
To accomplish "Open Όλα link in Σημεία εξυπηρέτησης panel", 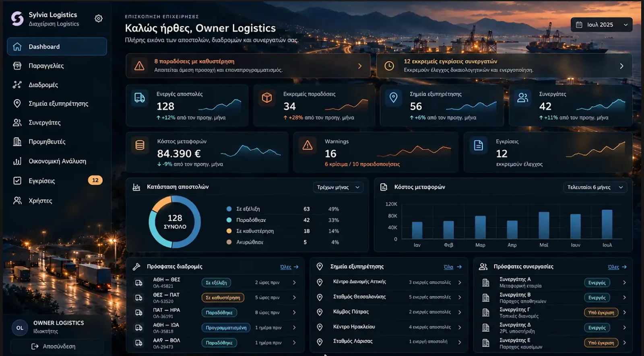I will point(452,267).
